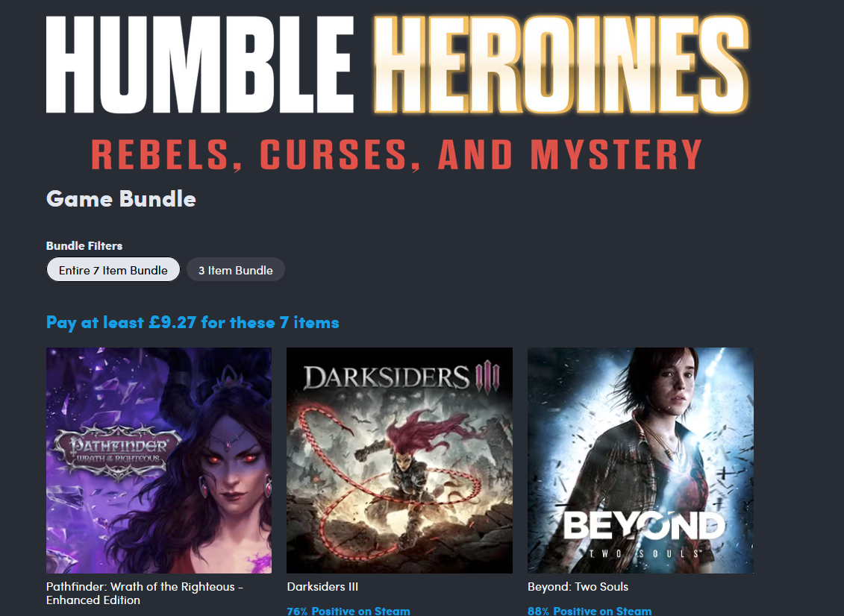844x616 pixels.
Task: Click the gold HEROINES logo text
Action: [x=561, y=65]
